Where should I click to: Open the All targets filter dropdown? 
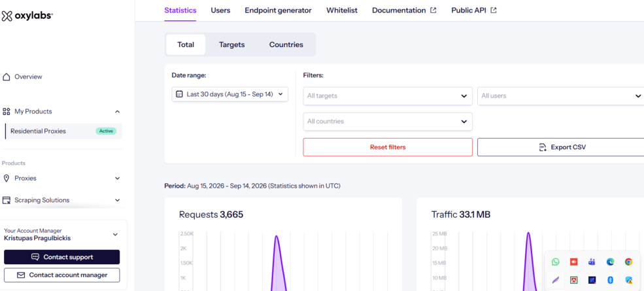[388, 95]
